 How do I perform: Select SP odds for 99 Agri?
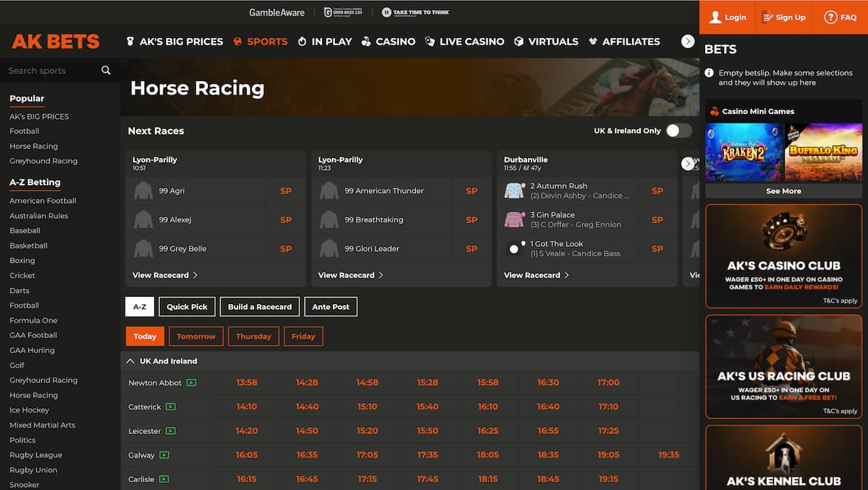point(286,191)
